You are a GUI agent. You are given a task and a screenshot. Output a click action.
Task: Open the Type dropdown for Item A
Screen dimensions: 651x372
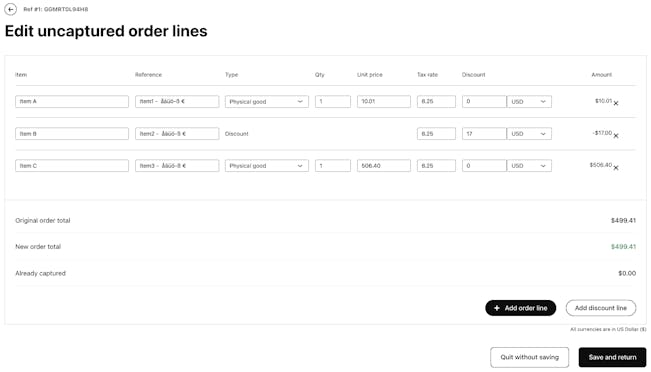point(267,102)
